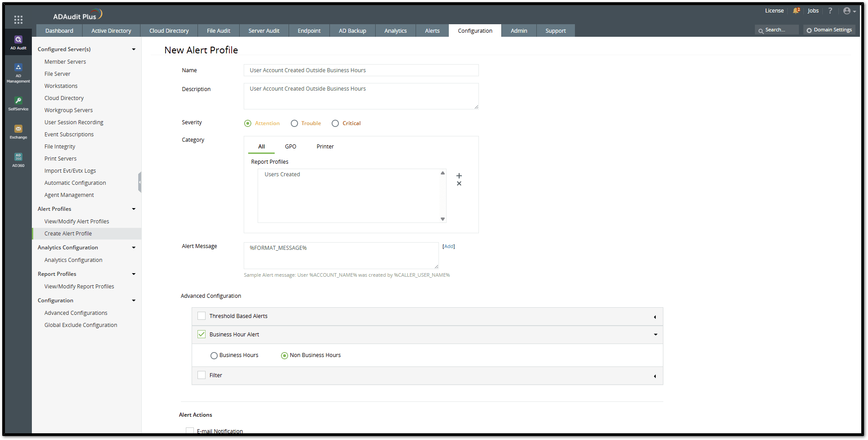Open the Support tab
This screenshot has width=868, height=440.
coord(556,30)
